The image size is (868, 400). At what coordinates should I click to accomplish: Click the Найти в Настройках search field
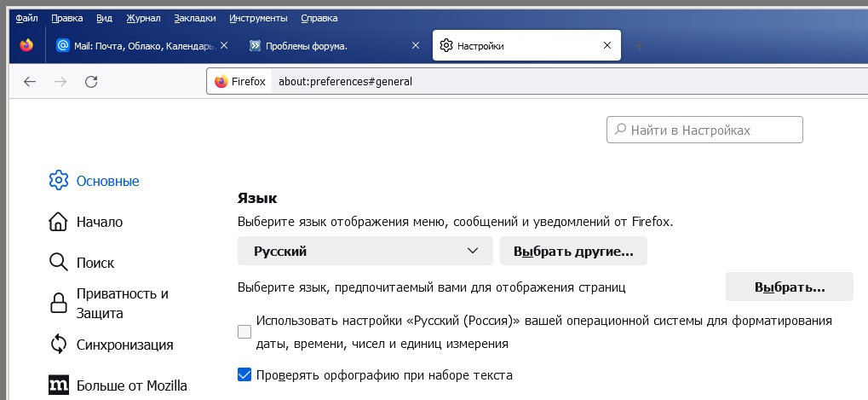point(704,130)
